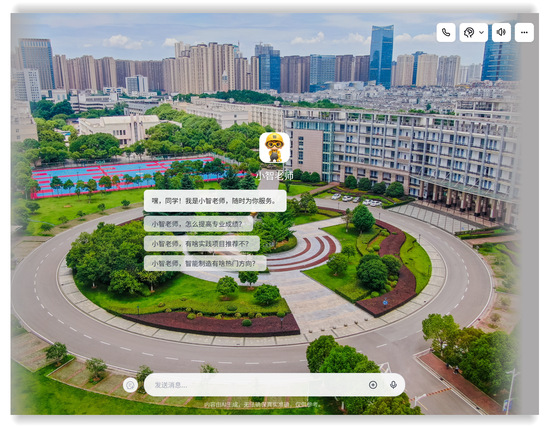Select the greeting message bubble 嘿，同学！
This screenshot has width=548, height=427.
click(215, 201)
